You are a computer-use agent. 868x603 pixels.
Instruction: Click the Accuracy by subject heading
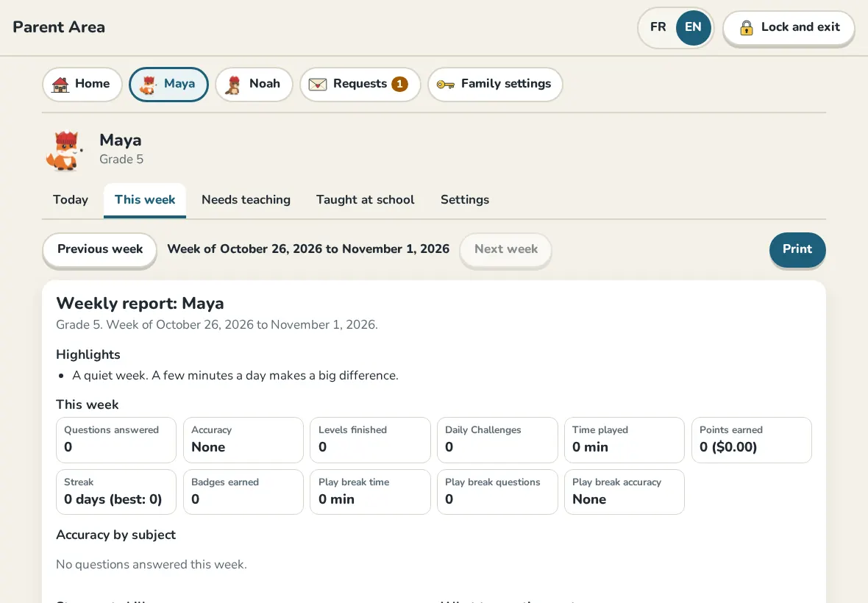click(x=115, y=535)
